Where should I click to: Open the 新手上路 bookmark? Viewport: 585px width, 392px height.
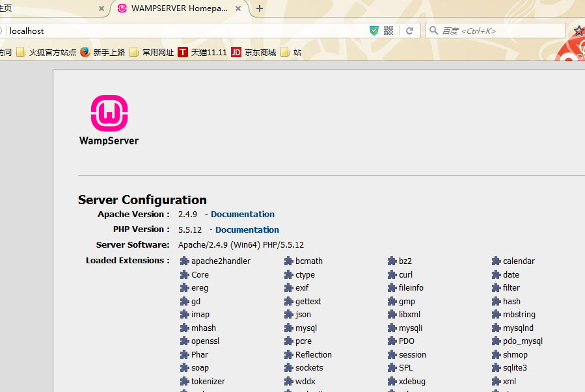[103, 52]
